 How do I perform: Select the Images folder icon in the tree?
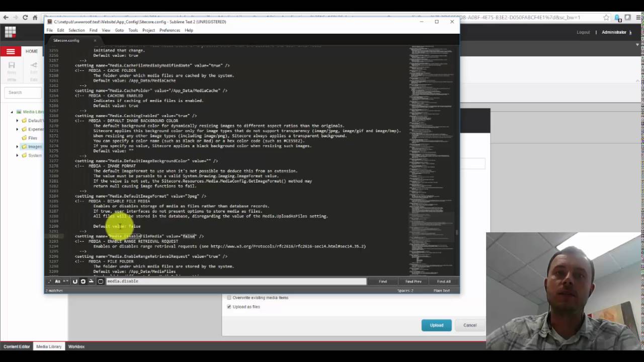click(x=24, y=147)
